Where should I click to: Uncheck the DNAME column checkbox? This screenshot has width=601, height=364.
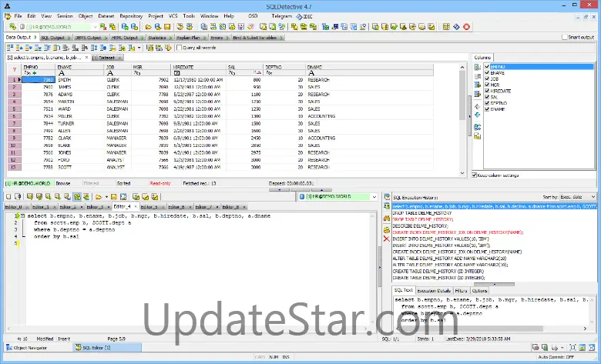(x=487, y=109)
